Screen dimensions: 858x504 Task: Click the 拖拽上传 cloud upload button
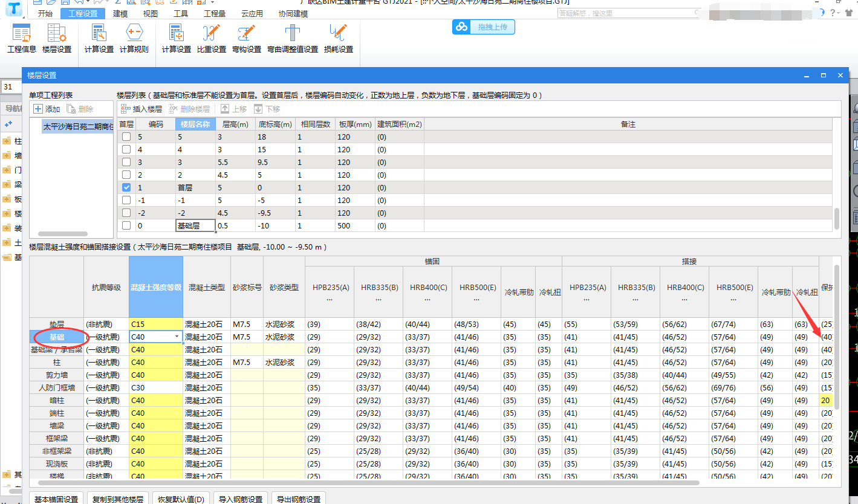(x=484, y=27)
